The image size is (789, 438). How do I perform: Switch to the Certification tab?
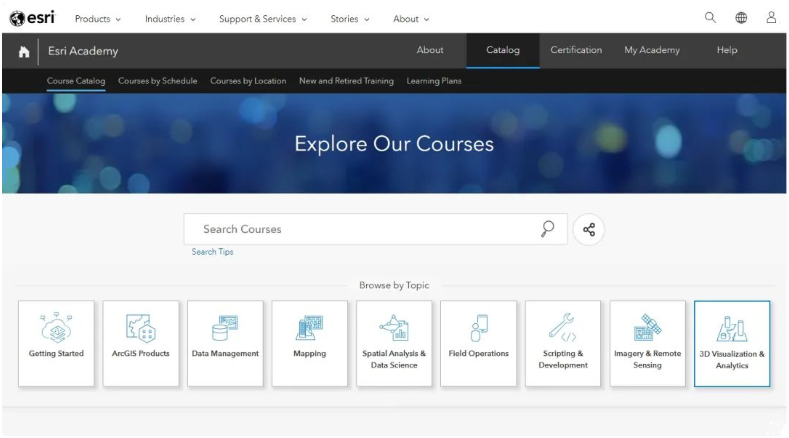pos(576,50)
